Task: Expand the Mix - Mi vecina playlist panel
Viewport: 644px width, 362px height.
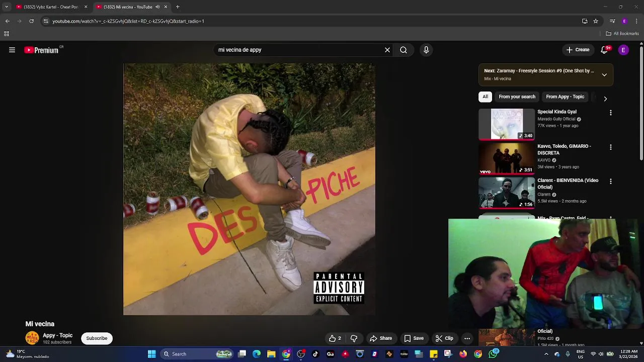Action: (604, 75)
